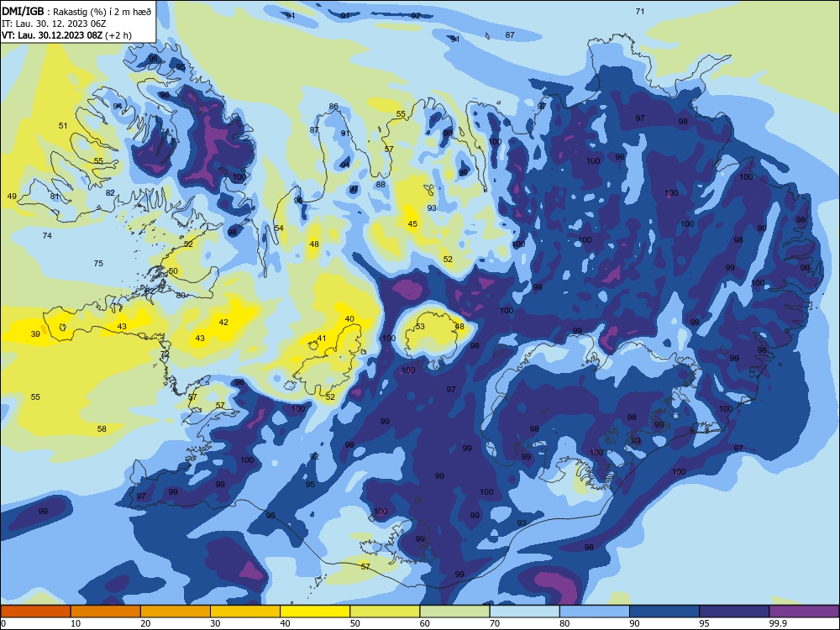Choose the 60–70 pale green legend swatch

pos(454,612)
